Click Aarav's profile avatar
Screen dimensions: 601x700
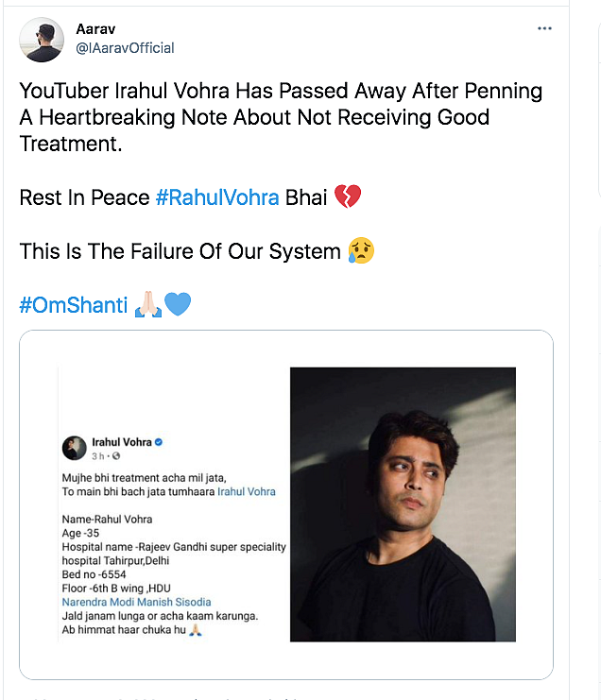point(42,40)
